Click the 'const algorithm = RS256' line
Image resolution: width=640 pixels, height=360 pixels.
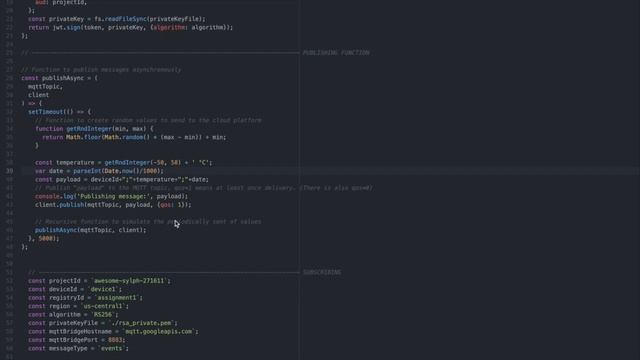(73, 315)
